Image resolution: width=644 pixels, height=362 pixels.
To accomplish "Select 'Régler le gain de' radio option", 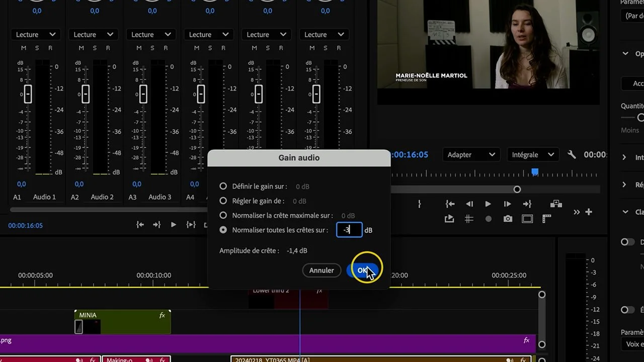I will 223,201.
